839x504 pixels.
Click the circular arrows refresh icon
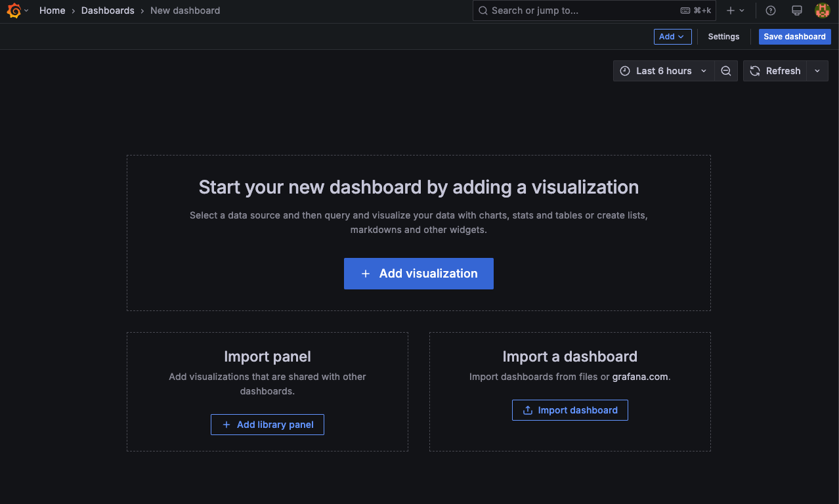point(755,71)
